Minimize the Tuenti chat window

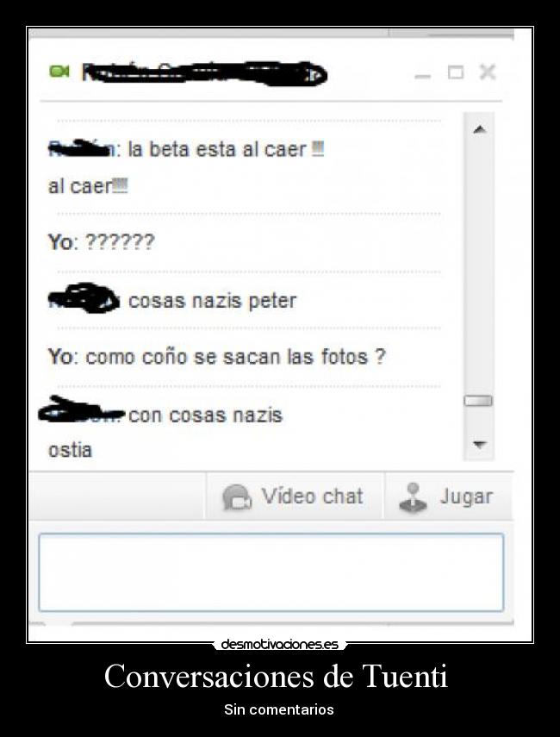[423, 76]
